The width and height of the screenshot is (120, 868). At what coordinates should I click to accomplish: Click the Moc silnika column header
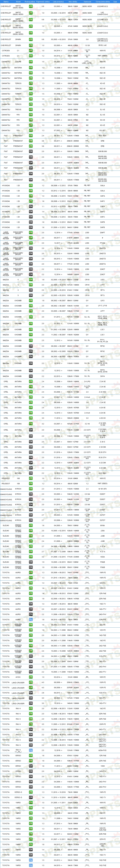(73, 1)
